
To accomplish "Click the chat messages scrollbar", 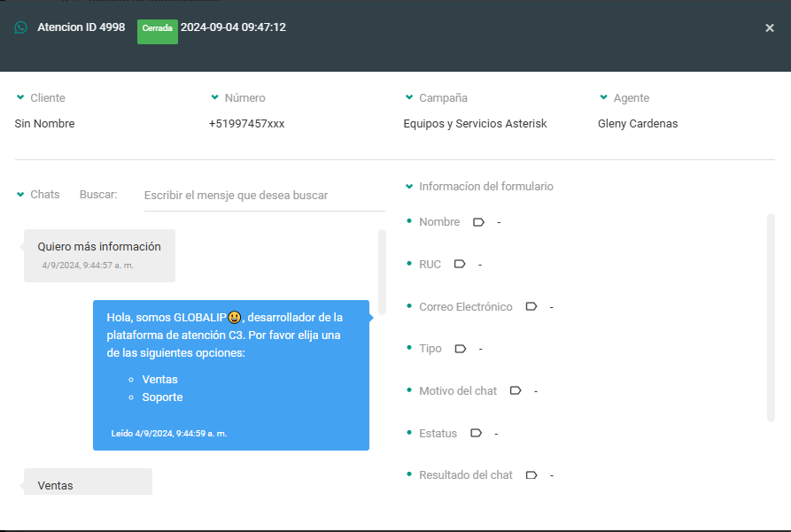I will click(382, 273).
